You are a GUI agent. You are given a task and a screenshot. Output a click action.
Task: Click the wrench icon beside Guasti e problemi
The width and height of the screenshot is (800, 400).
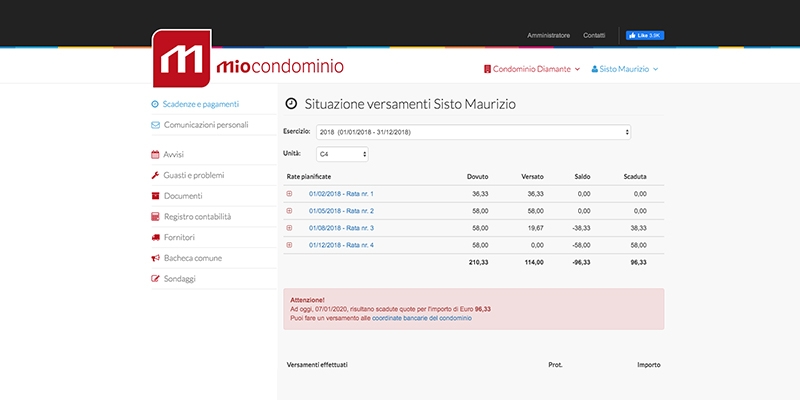156,175
